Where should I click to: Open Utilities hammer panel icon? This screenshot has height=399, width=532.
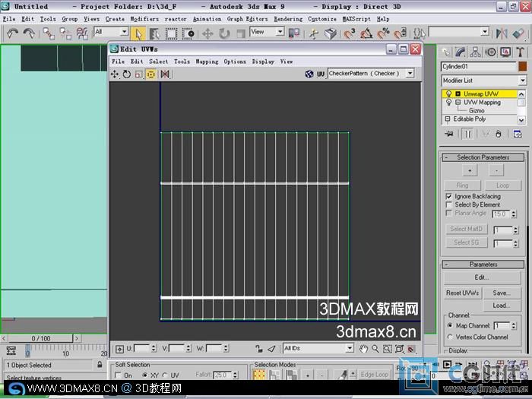coord(520,52)
